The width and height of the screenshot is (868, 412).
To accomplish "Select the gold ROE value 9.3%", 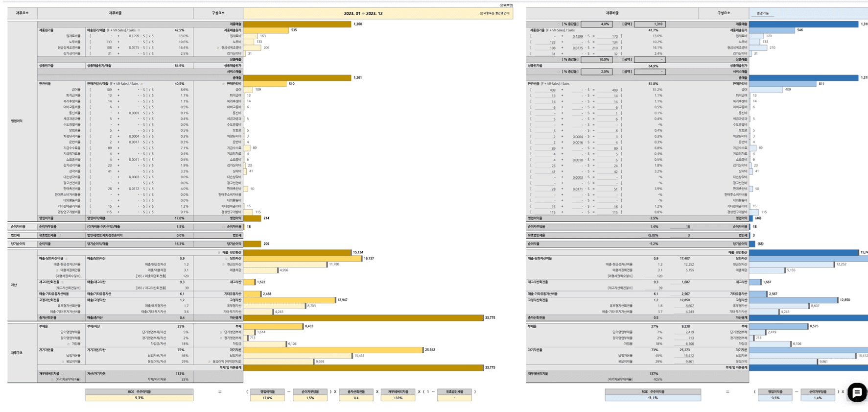I will (140, 398).
